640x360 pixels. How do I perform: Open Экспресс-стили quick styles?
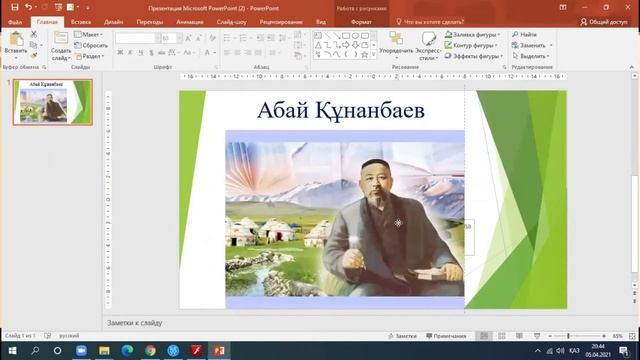click(428, 46)
